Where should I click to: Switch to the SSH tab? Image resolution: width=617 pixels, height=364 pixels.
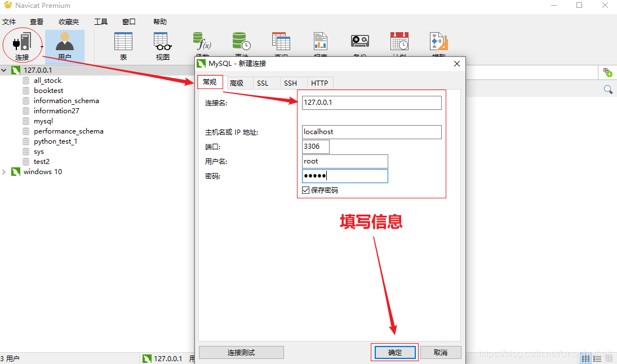290,83
